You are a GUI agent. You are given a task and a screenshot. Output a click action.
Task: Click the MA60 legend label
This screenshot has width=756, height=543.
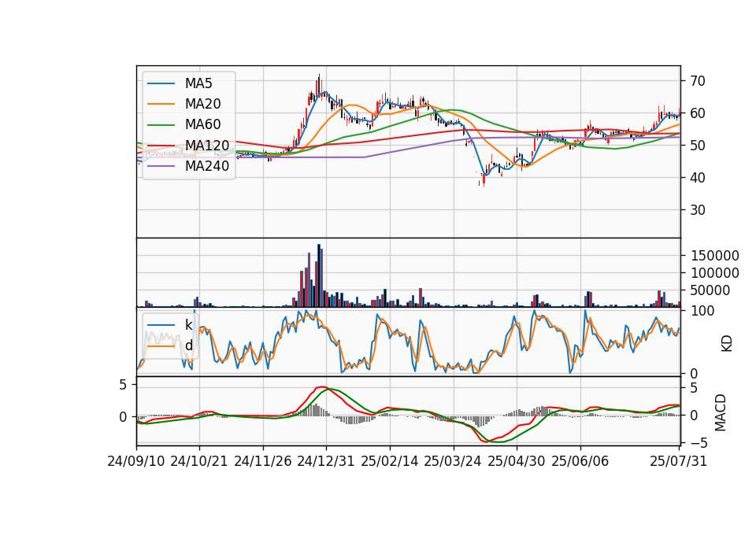pos(203,124)
